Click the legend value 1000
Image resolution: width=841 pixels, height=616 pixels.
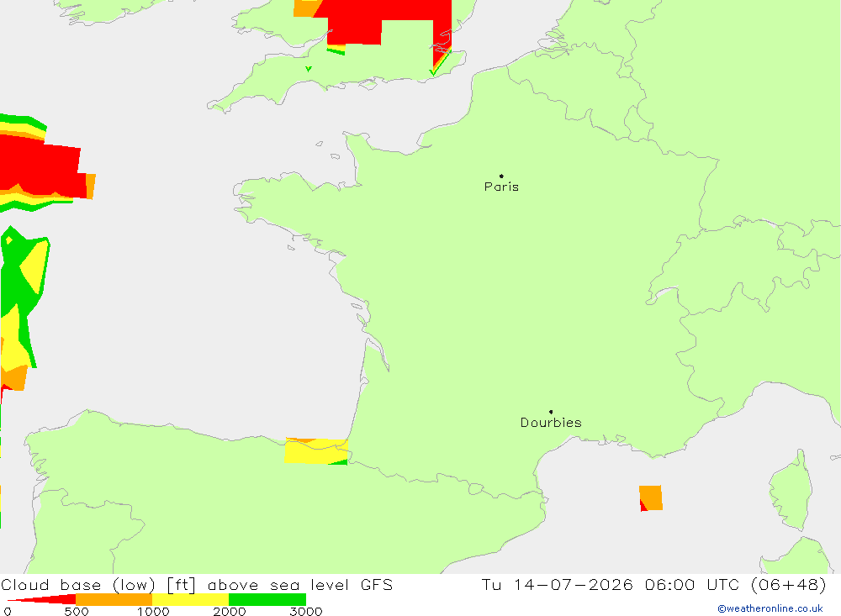point(153,611)
